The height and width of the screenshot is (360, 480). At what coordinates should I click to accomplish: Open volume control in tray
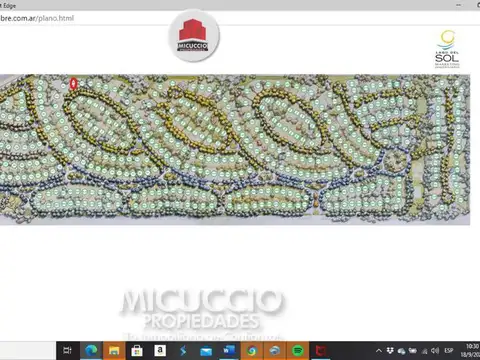click(435, 350)
